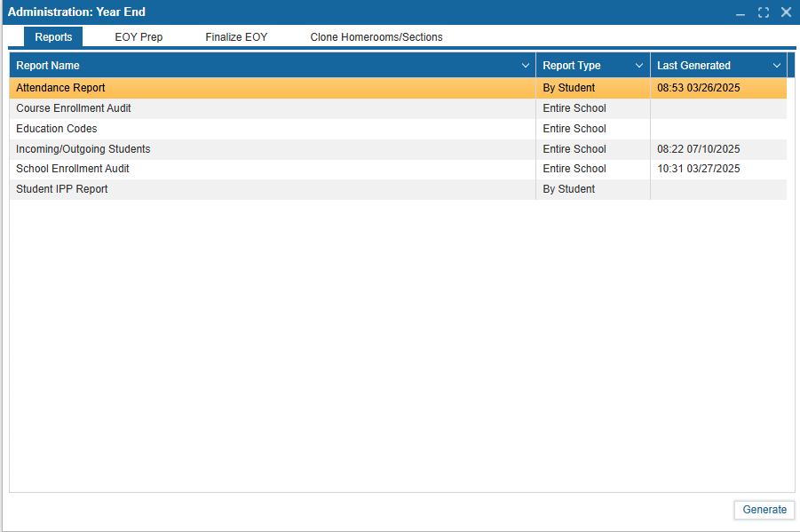The height and width of the screenshot is (532, 800).
Task: Close the Administration: Year End window
Action: point(786,12)
